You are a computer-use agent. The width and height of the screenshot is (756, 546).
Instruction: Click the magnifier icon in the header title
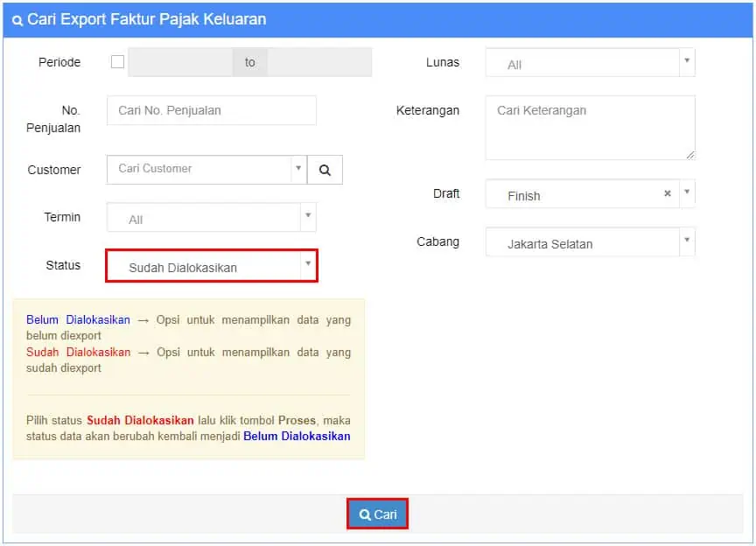[x=17, y=20]
